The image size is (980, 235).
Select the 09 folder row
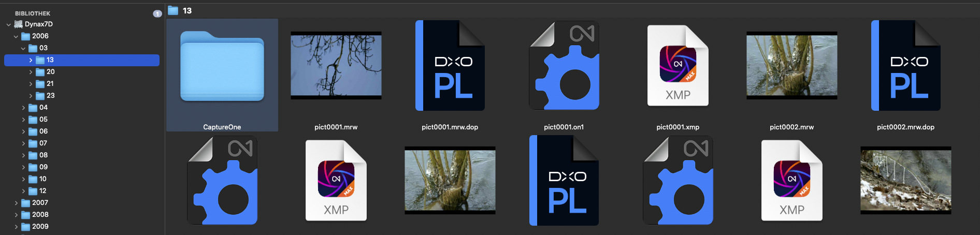tap(82, 167)
